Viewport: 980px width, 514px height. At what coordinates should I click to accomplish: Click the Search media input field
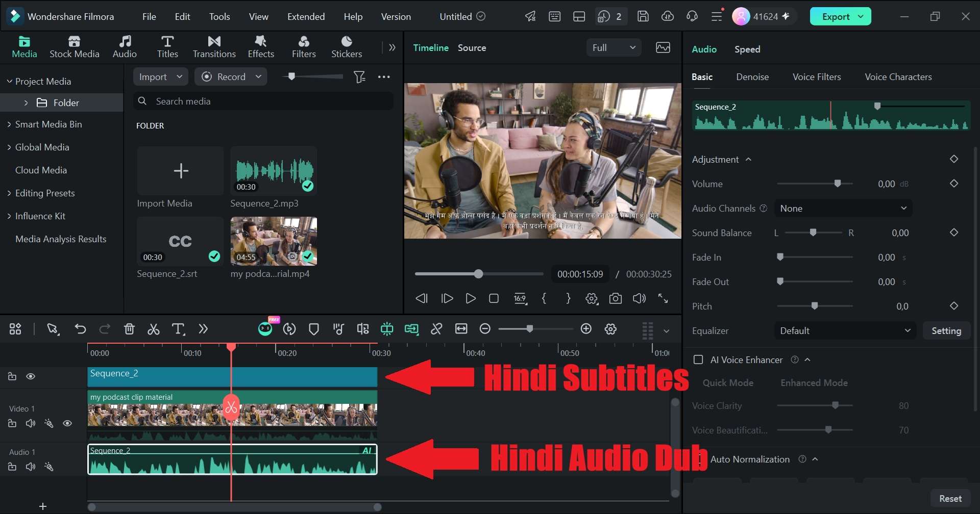[263, 101]
